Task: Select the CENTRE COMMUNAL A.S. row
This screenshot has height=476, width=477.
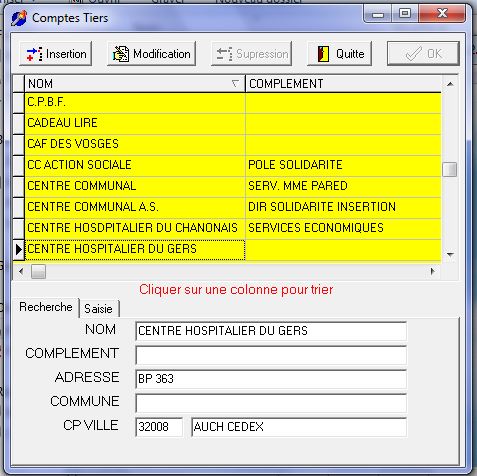Action: (233, 207)
